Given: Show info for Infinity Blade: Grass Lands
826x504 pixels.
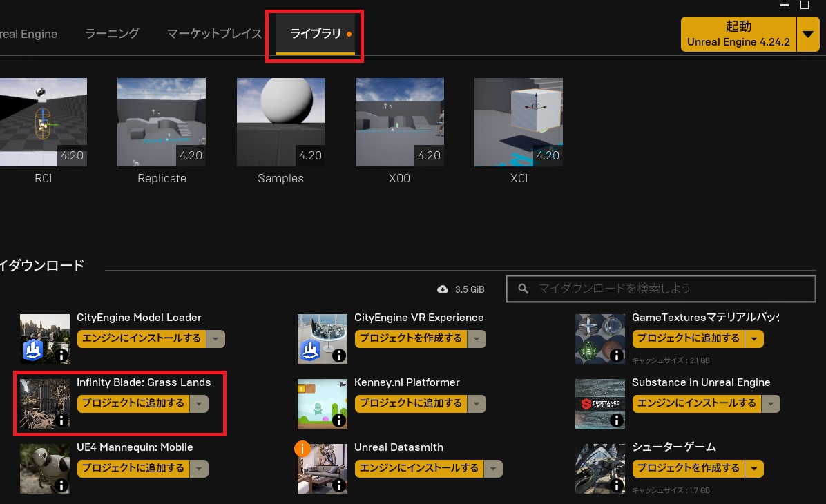Looking at the screenshot, I should pos(61,420).
